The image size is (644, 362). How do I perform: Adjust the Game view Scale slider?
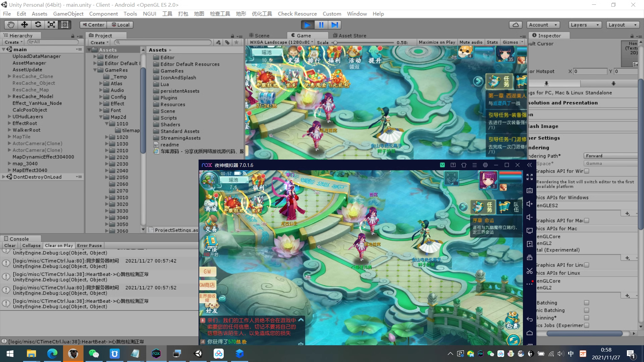pos(335,43)
